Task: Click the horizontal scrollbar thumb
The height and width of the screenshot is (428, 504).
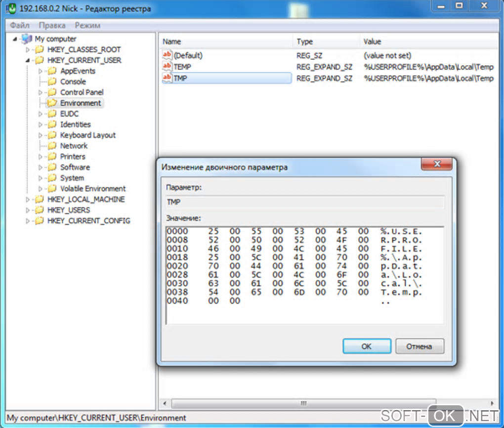Action: point(304,403)
